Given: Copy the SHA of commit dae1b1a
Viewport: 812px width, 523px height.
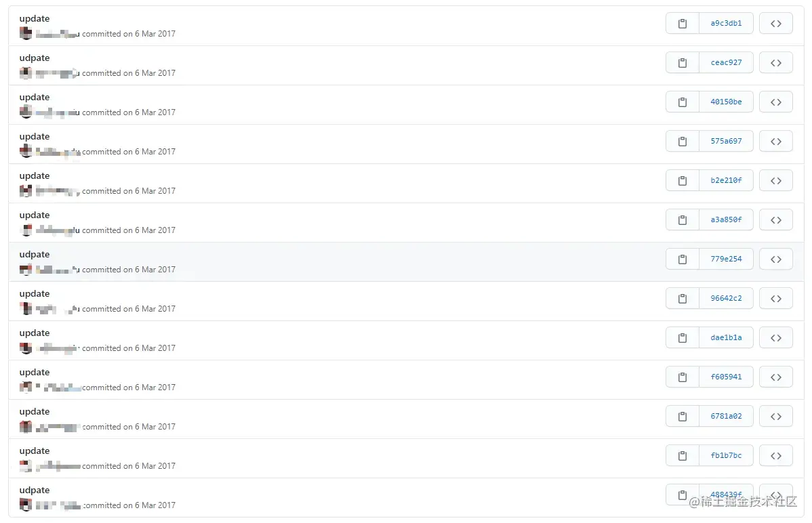Looking at the screenshot, I should click(681, 337).
